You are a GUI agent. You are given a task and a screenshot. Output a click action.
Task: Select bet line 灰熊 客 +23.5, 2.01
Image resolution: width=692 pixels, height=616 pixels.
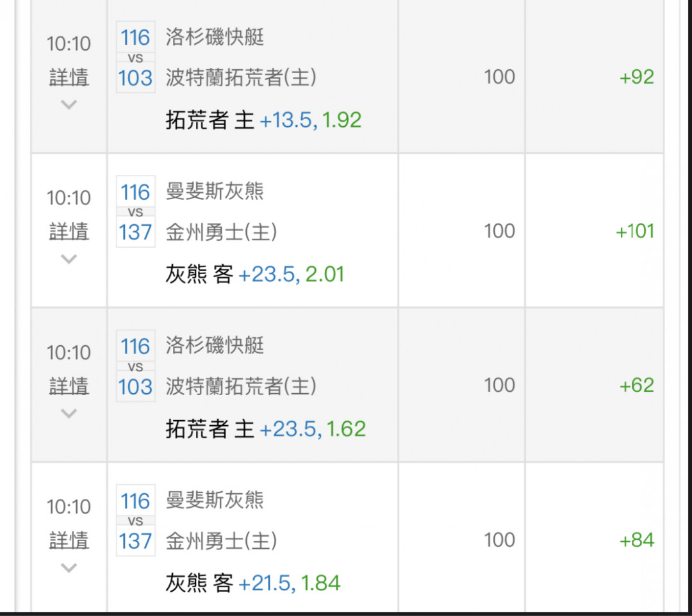click(254, 275)
